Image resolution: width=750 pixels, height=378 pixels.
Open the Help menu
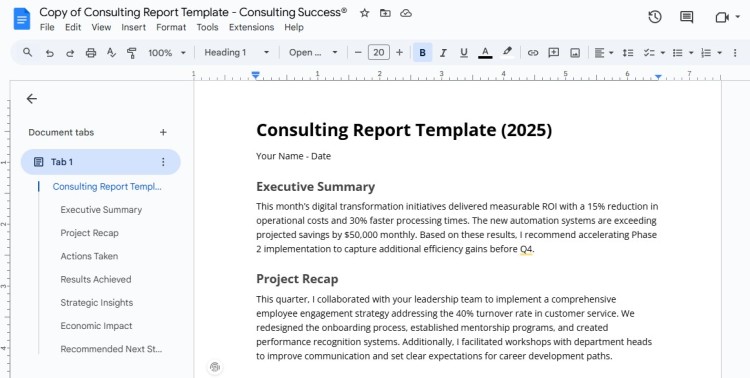click(294, 27)
